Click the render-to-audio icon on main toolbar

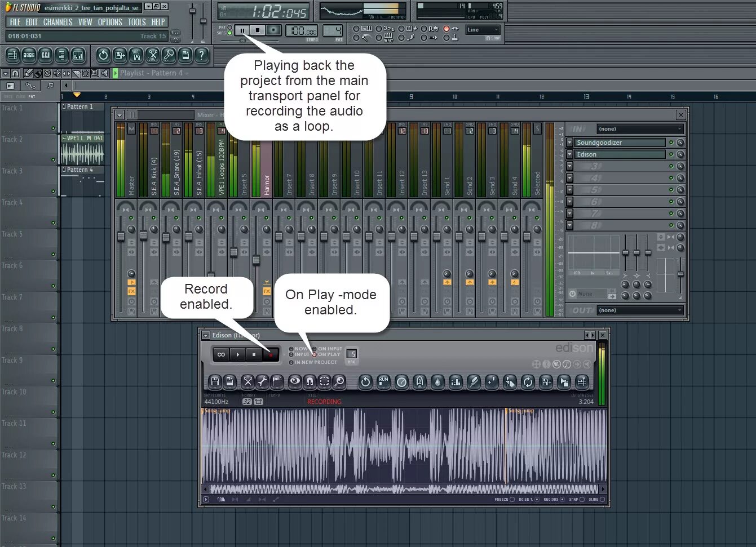(136, 55)
